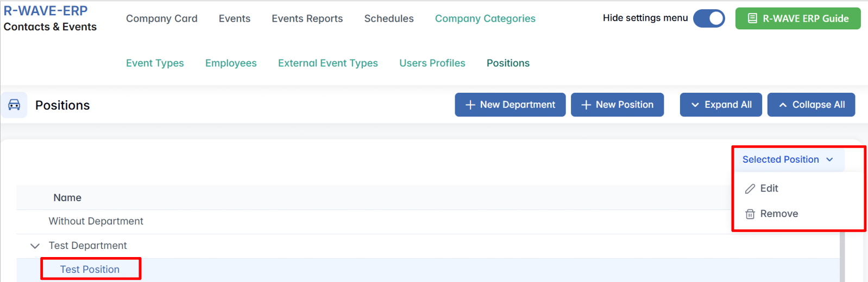The height and width of the screenshot is (282, 868).
Task: Click the plus icon in New Position
Action: point(586,105)
